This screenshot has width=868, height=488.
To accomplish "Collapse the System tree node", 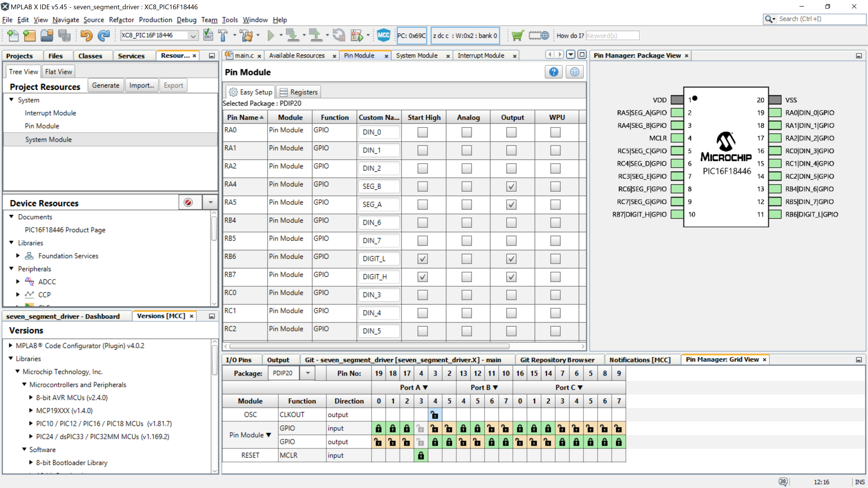I will click(12, 100).
